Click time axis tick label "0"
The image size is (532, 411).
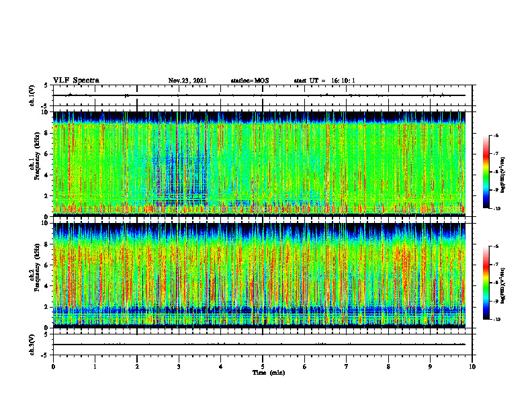click(x=53, y=367)
